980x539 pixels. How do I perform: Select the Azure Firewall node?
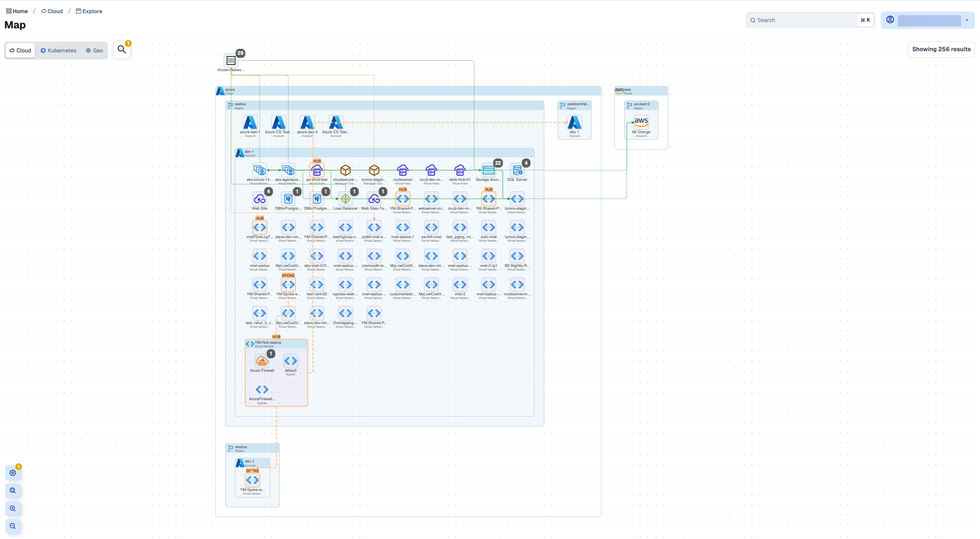(262, 361)
